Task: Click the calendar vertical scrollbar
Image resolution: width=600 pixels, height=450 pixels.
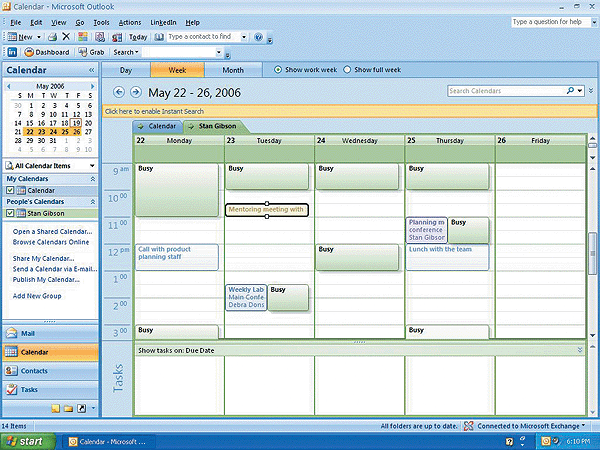Action: point(592,253)
